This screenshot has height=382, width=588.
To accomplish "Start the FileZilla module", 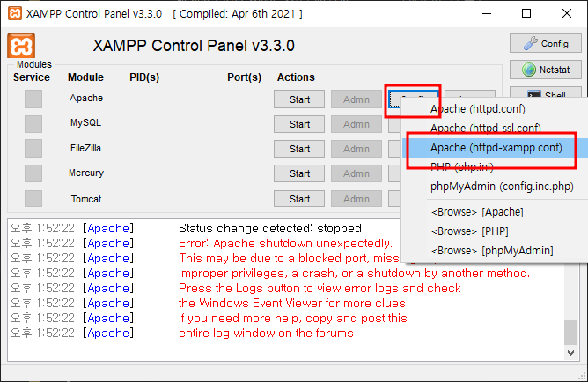I will [x=299, y=149].
